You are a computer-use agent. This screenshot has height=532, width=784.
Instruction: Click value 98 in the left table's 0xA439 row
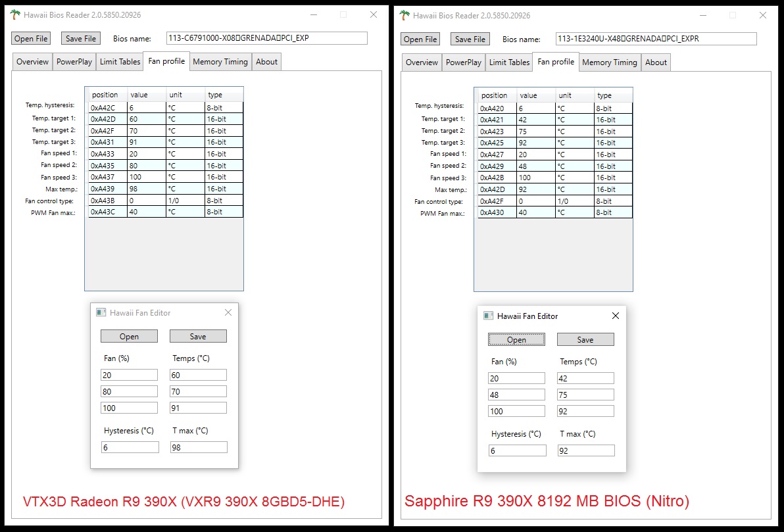coord(147,189)
